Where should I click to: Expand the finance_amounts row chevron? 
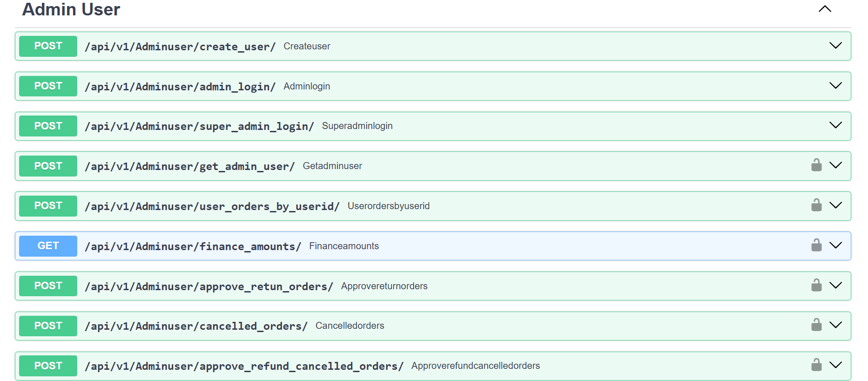tap(835, 245)
